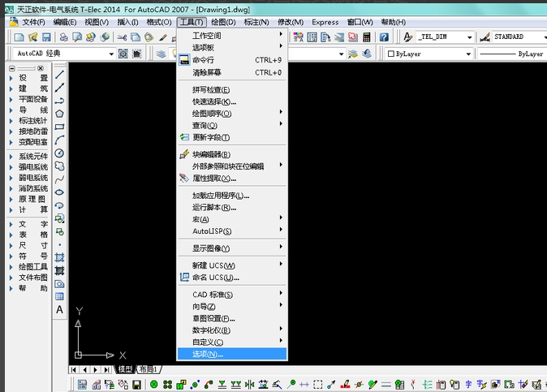Expand the 帮助 sidebar category
Viewport: 547px width, 392px height.
(28, 288)
